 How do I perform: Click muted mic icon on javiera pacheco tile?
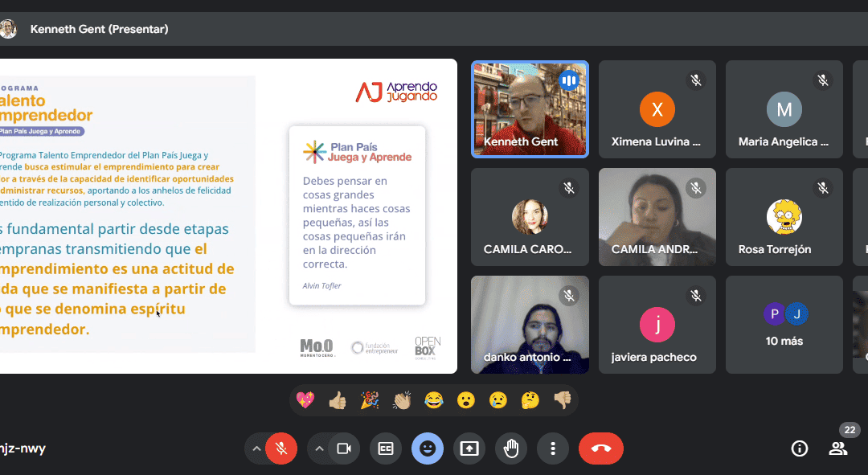[696, 297]
